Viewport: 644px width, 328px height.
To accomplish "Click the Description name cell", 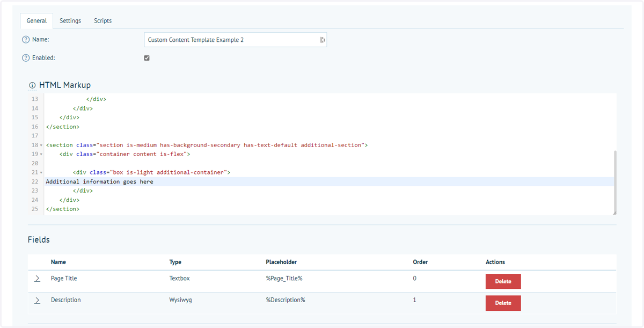I will 66,300.
